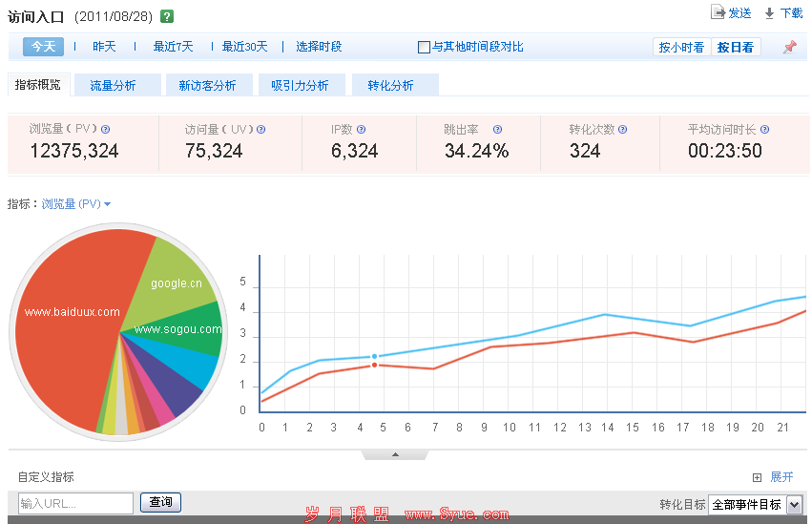
Task: Click the UV value 75,324
Action: [x=214, y=151]
